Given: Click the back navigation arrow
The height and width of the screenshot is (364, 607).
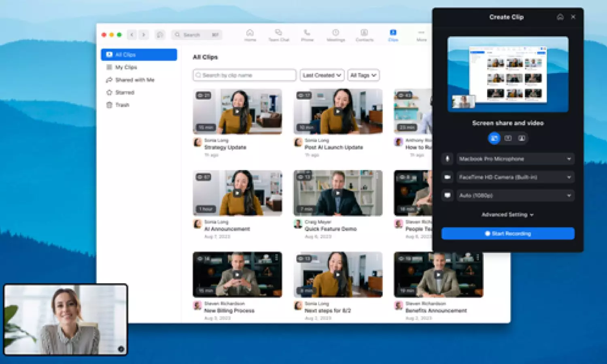Looking at the screenshot, I should [132, 35].
